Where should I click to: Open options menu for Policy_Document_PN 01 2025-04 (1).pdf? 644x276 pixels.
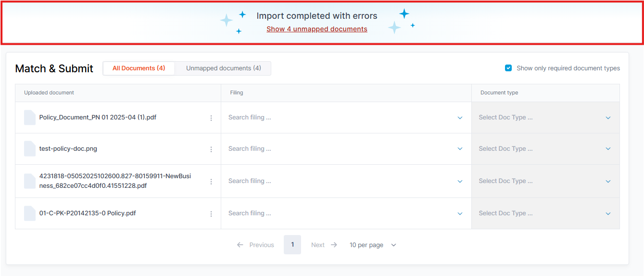(211, 118)
